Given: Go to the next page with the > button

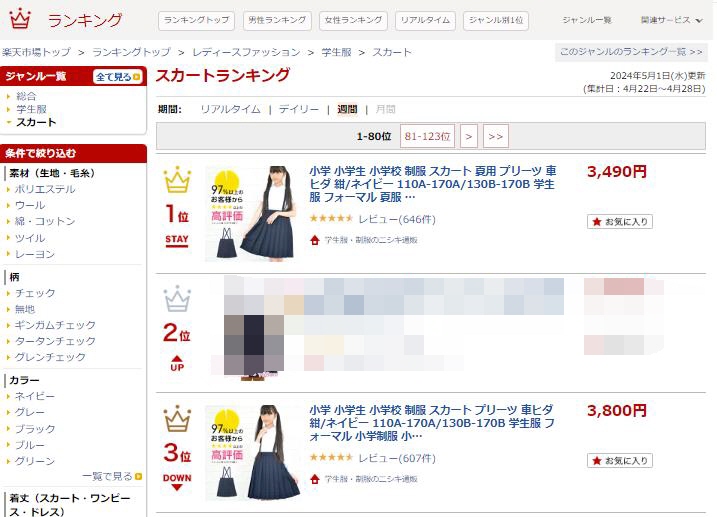Looking at the screenshot, I should pos(469,136).
